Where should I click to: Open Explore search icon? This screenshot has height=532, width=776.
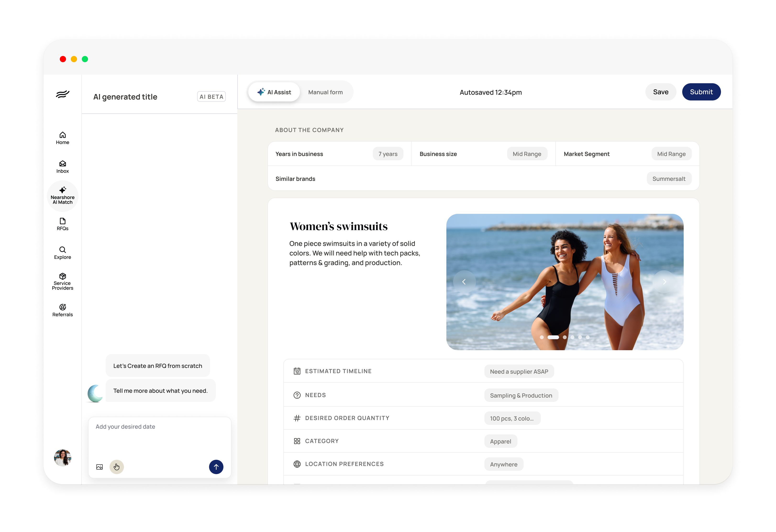62,250
